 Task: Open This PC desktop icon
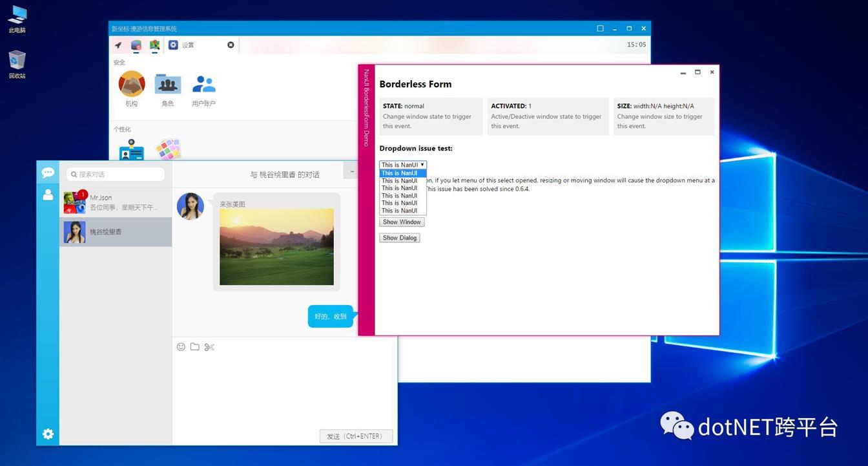click(x=17, y=18)
